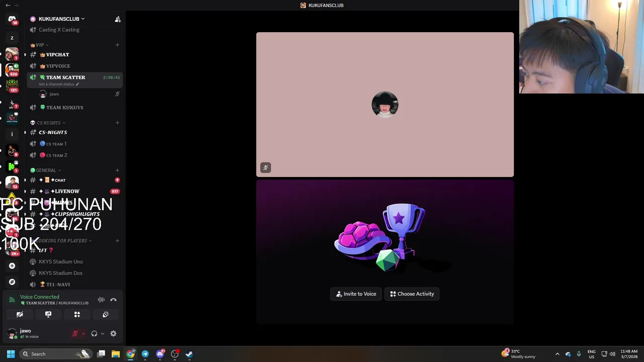
Task: Open the server labeled z
Action: coord(12,38)
